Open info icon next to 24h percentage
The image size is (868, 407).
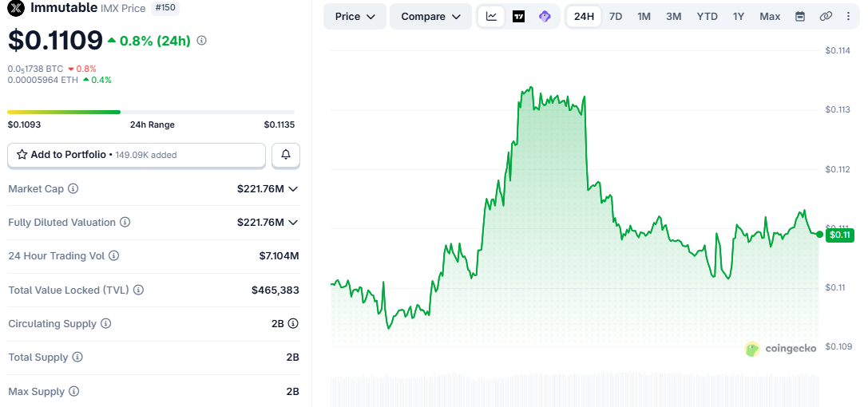pos(201,41)
